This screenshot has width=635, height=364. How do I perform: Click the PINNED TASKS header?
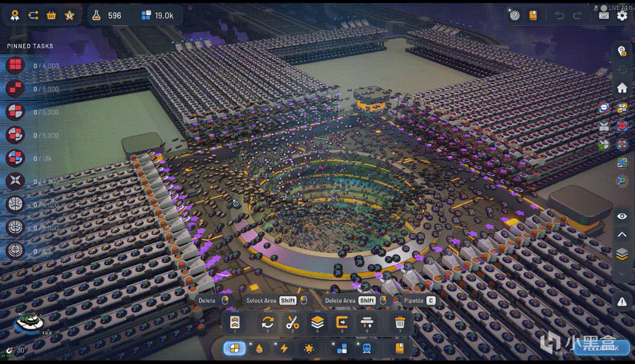[x=30, y=46]
